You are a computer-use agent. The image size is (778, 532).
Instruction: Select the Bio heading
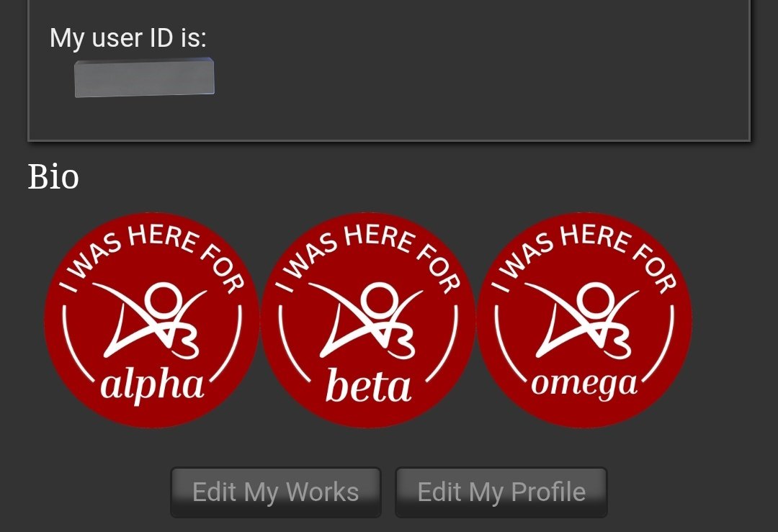[x=53, y=177]
